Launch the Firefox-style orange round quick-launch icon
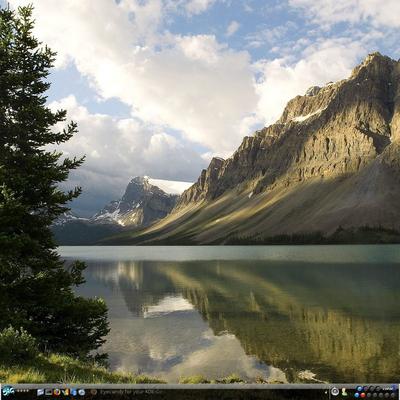This screenshot has height=400, width=400. [57, 392]
